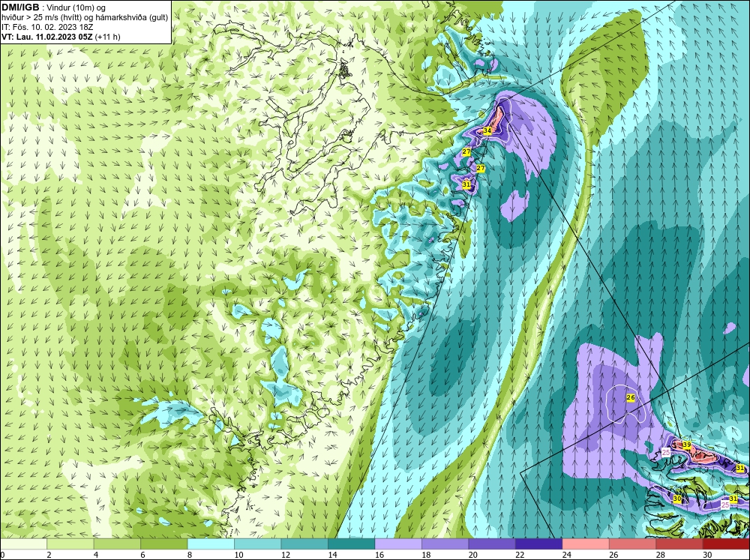750x560 pixels.
Task: Click the 'hviður > 25 m/s (hvítt)' legend line
Action: click(41, 17)
